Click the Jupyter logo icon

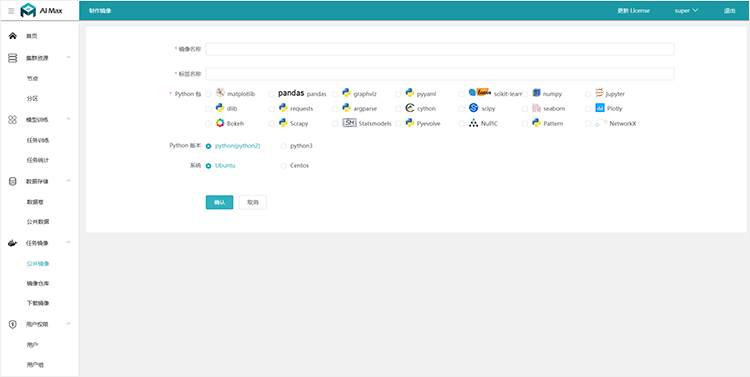click(x=600, y=93)
